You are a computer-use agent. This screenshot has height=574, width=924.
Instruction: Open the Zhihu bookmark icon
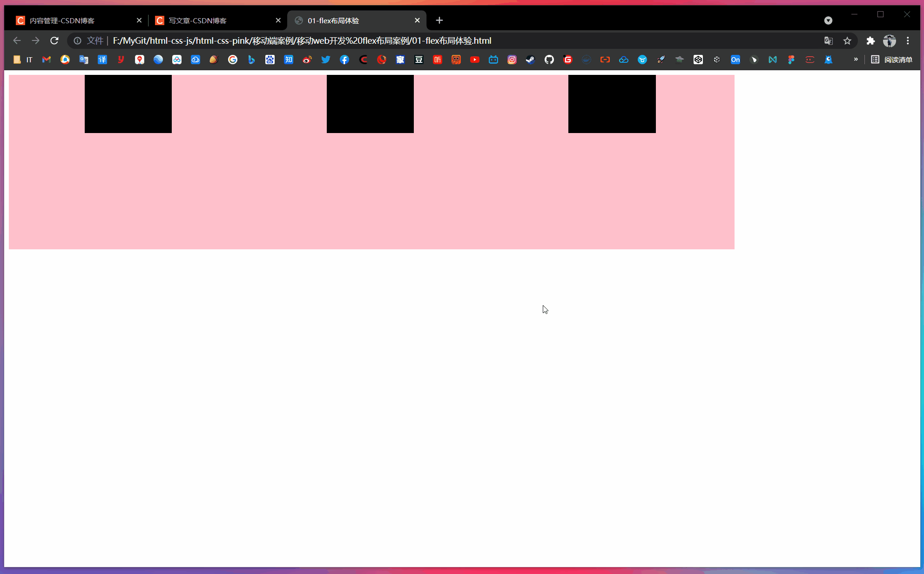[x=289, y=60]
